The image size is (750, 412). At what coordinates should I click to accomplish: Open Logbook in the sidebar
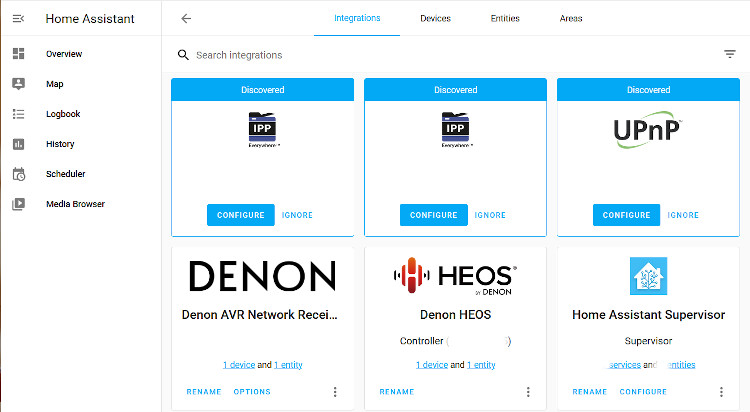[x=63, y=114]
